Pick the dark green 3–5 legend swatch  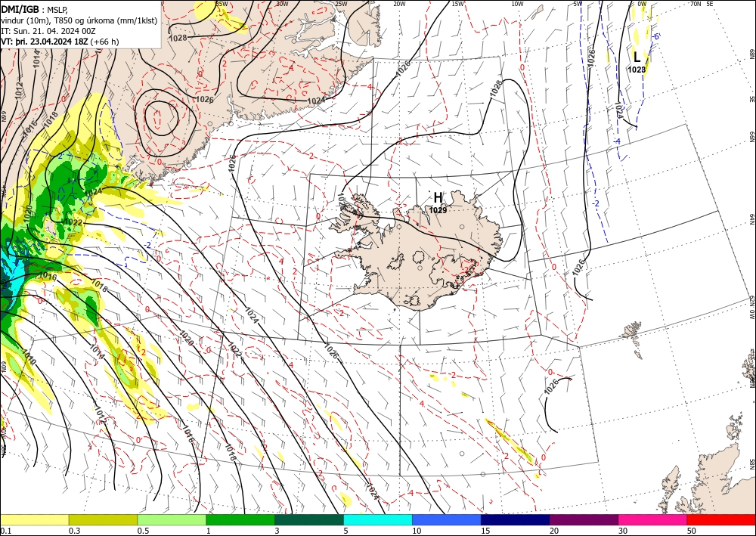pos(309,519)
